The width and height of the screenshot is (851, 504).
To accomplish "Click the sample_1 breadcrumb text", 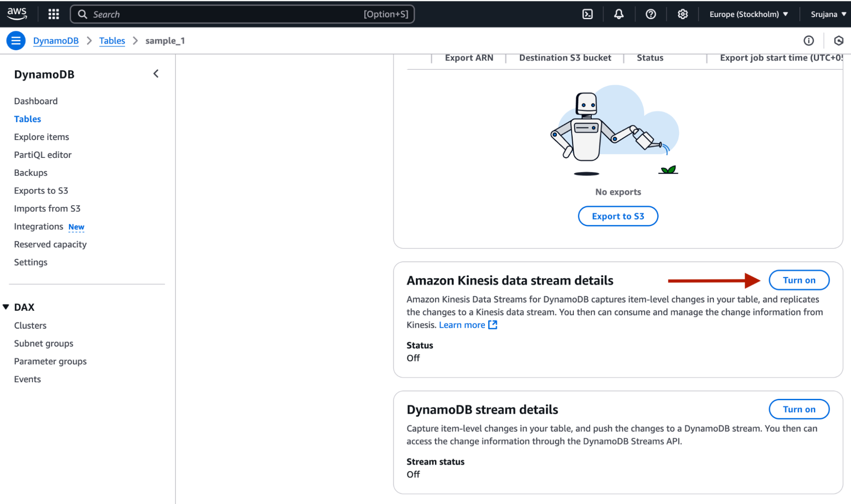I will (165, 40).
